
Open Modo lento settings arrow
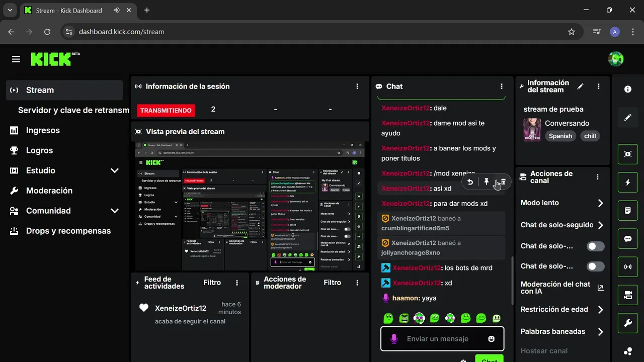[600, 203]
